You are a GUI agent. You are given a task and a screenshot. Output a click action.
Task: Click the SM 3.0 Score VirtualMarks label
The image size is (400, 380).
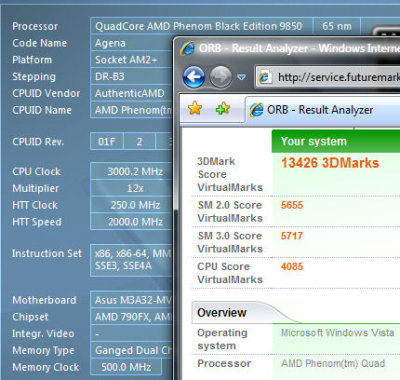pos(230,242)
